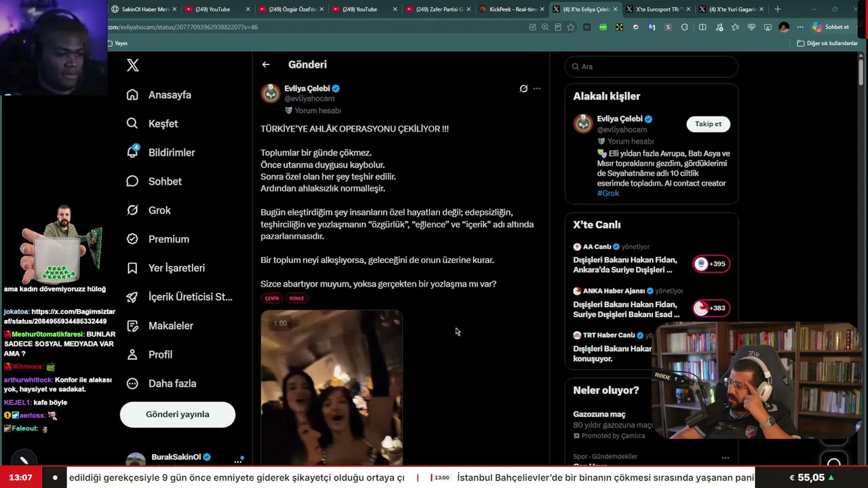
Task: Open the browser split screen icon
Action: [703, 27]
